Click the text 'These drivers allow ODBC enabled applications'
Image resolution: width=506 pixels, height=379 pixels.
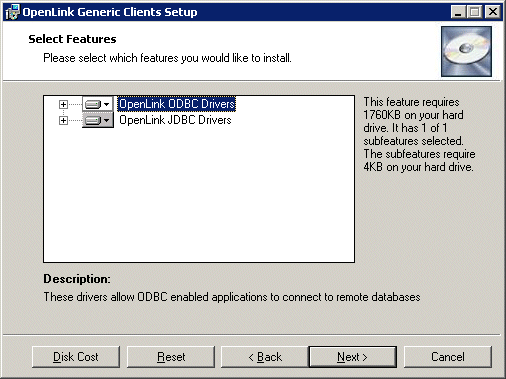(x=156, y=297)
